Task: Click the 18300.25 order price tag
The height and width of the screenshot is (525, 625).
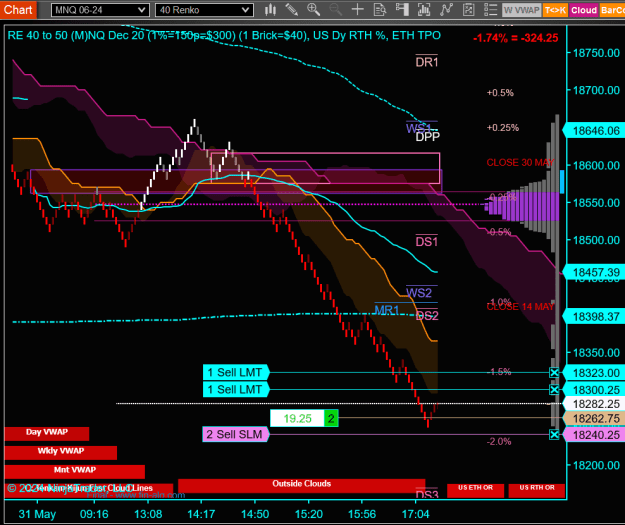Action: point(594,389)
